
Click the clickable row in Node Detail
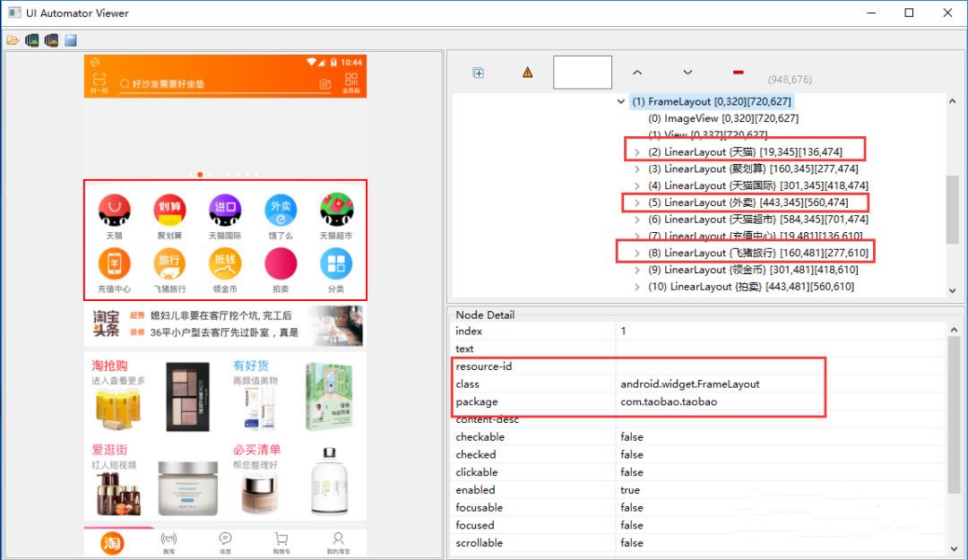point(698,471)
